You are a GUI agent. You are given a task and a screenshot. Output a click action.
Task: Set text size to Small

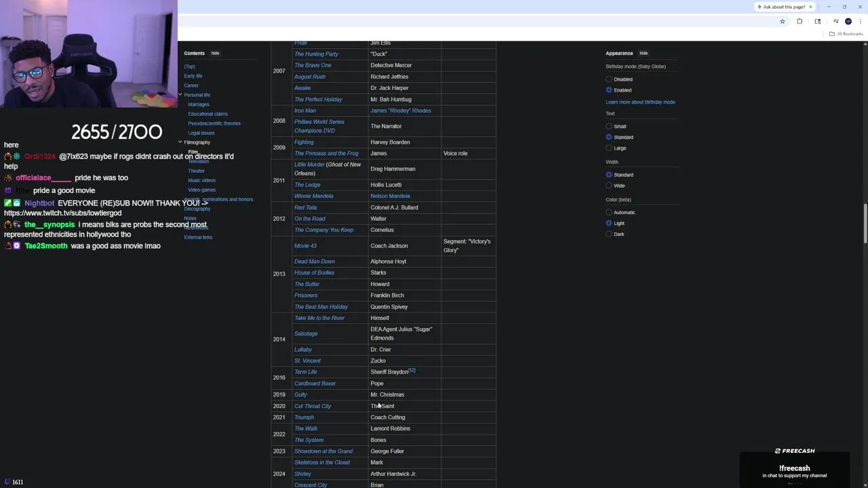(x=609, y=127)
